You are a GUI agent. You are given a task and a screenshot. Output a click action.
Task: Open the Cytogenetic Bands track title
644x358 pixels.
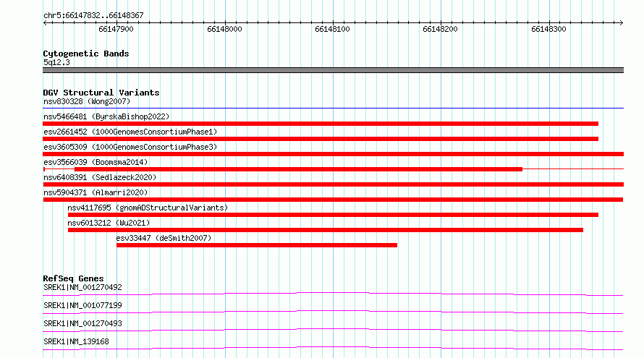(86, 54)
